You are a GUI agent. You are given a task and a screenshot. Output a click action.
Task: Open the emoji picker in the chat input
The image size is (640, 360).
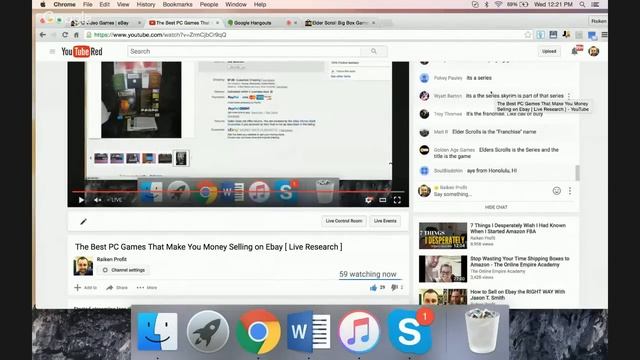(x=556, y=191)
